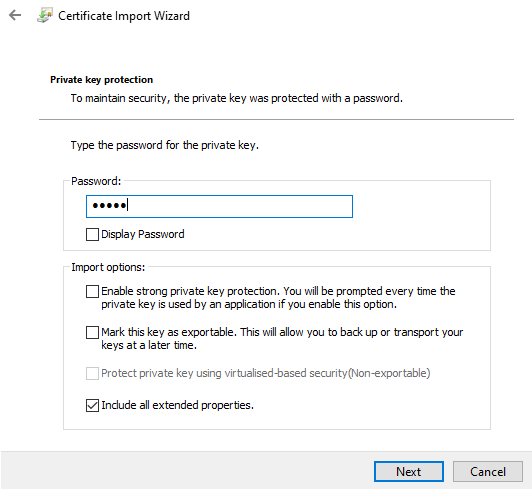Click the Certificate Import Wizard certificate icon
Viewport: 532px width, 489px height.
[45, 15]
